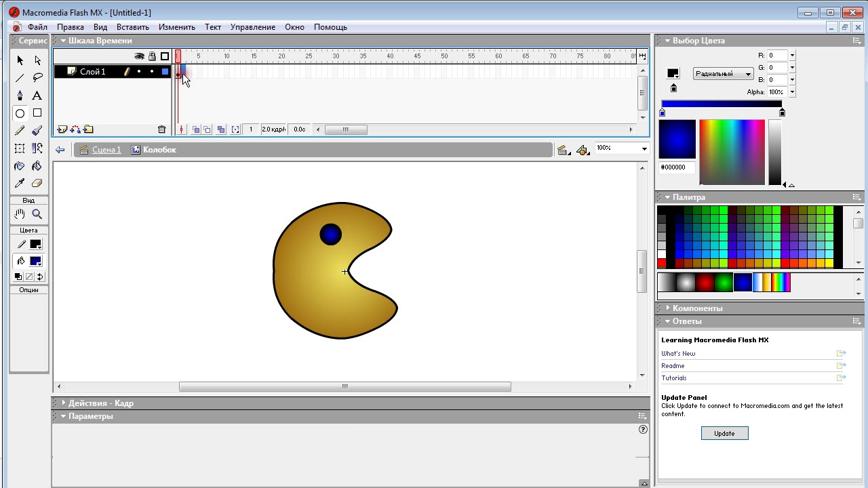868x488 pixels.
Task: Add a motion guide layer
Action: pyautogui.click(x=75, y=129)
